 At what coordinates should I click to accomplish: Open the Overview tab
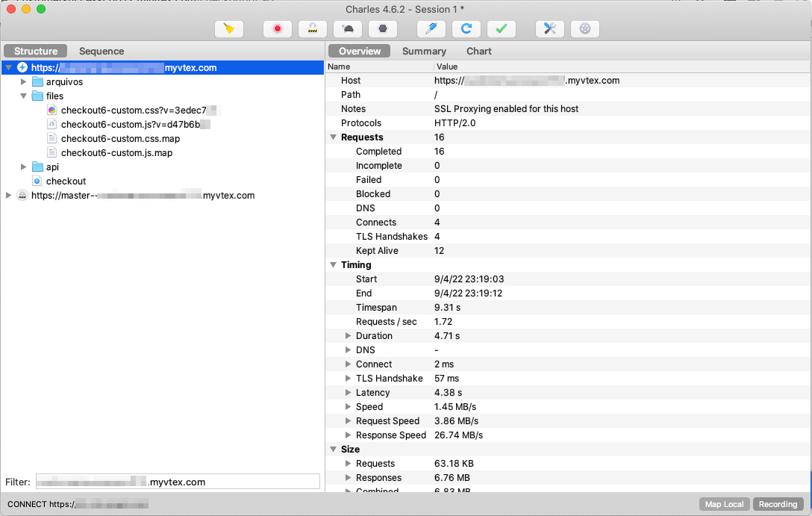click(x=360, y=51)
